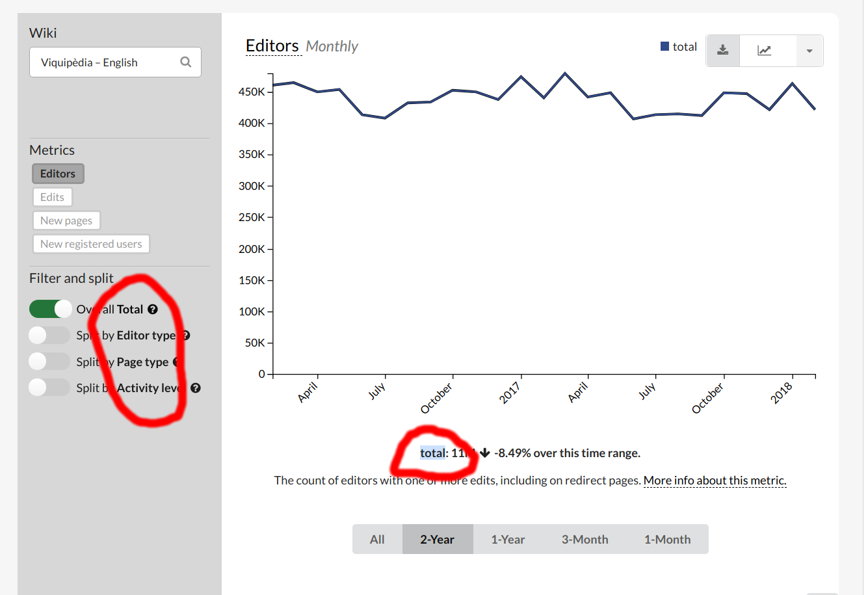
Task: Click the blue total legend swatch
Action: coord(664,46)
